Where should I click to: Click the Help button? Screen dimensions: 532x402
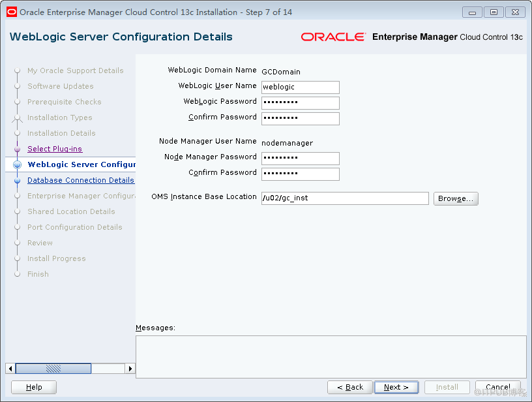pyautogui.click(x=34, y=387)
